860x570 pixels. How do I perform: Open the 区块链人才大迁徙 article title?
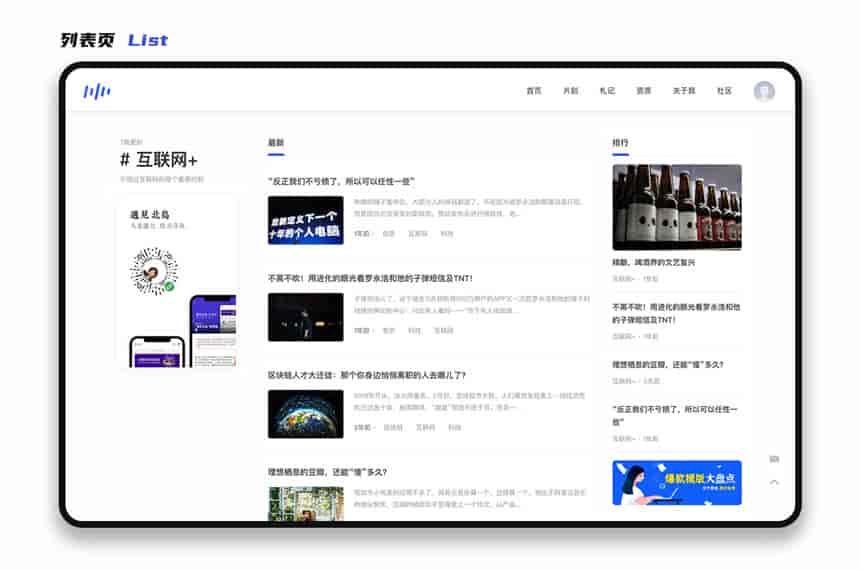click(x=366, y=375)
